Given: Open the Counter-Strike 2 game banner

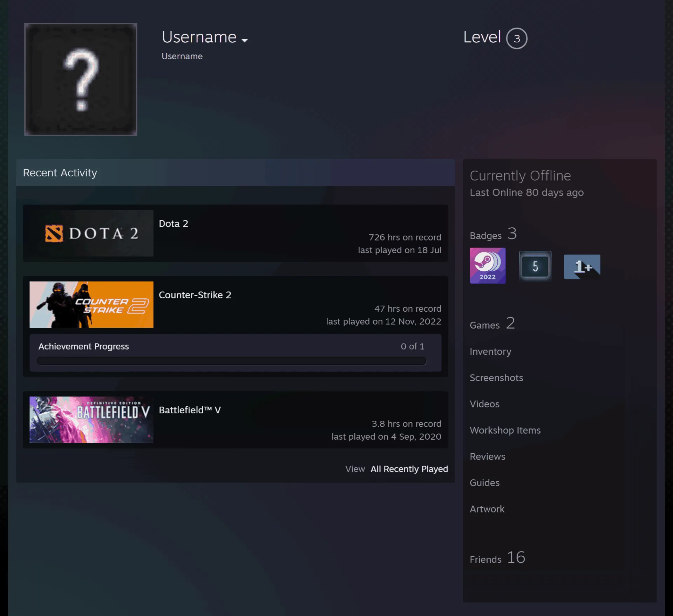Looking at the screenshot, I should pyautogui.click(x=91, y=305).
